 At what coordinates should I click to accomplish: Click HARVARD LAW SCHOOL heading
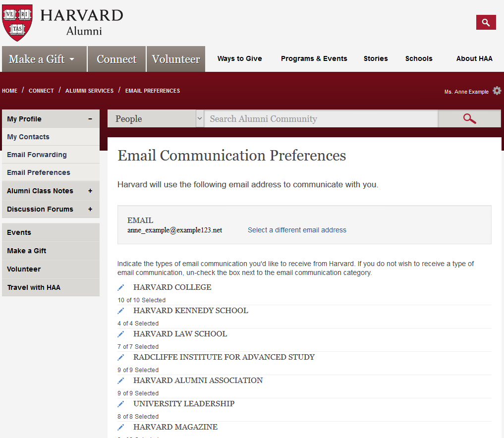click(x=180, y=334)
